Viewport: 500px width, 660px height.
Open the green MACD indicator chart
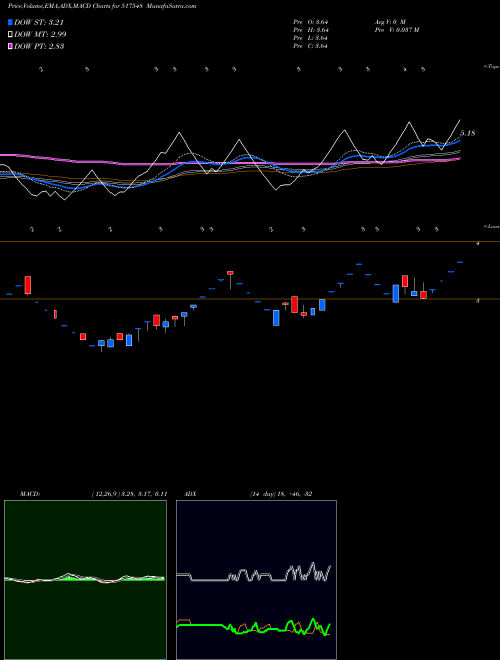tap(85, 580)
